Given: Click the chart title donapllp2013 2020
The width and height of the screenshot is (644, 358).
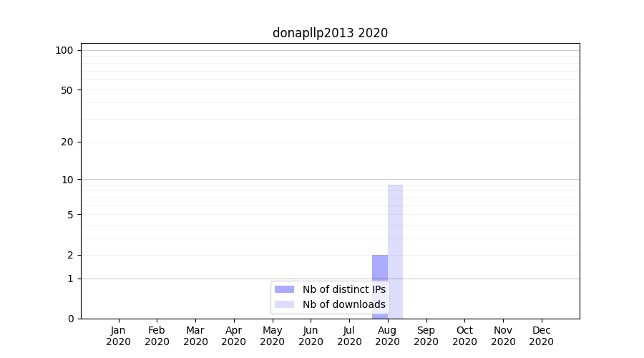Looking at the screenshot, I should (x=330, y=33).
